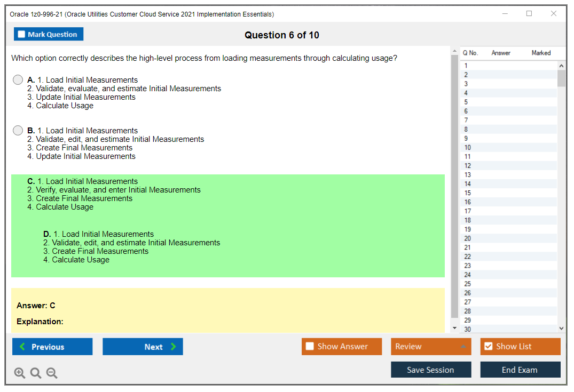Click the zoom out magnifier icon

pos(52,373)
